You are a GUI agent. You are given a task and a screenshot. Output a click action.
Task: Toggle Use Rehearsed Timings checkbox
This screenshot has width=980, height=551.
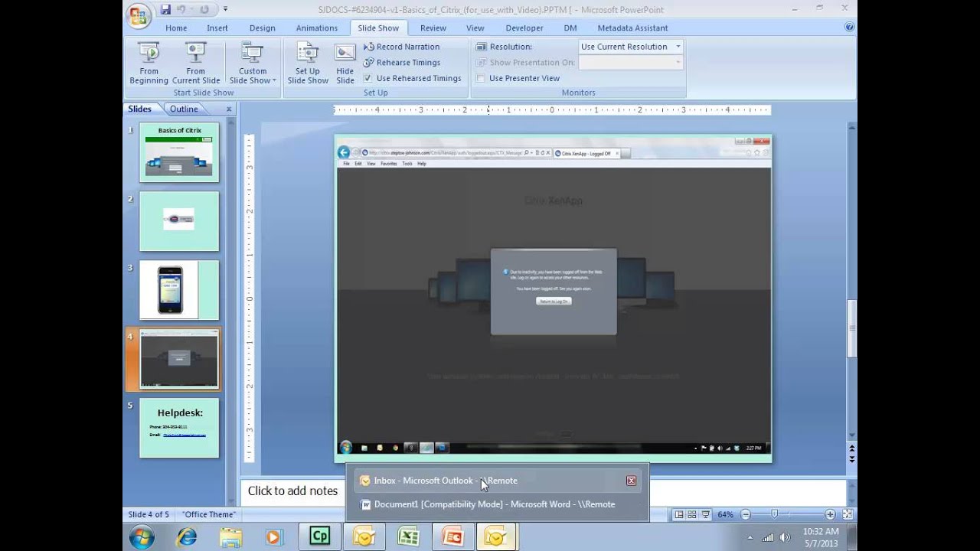(x=367, y=78)
